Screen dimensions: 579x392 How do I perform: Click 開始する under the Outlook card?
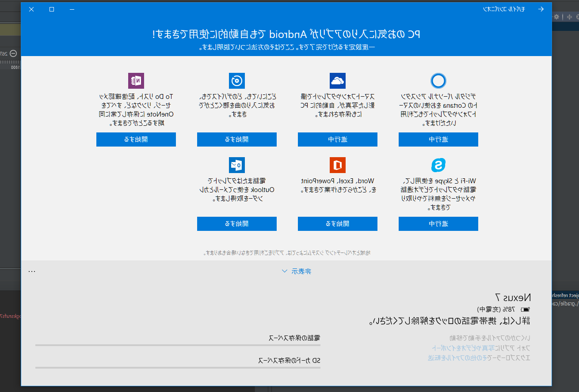click(x=237, y=224)
